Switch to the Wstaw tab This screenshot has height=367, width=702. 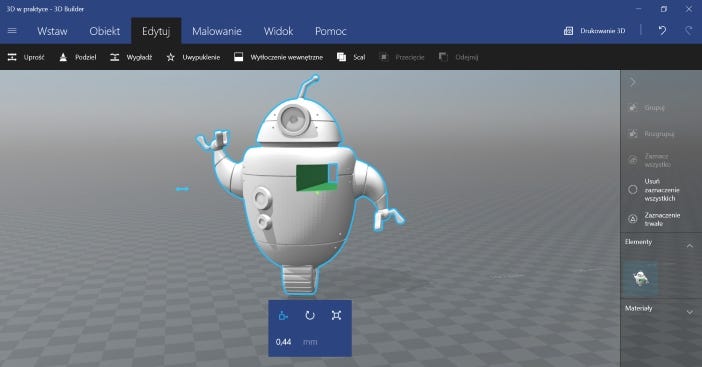coord(52,31)
